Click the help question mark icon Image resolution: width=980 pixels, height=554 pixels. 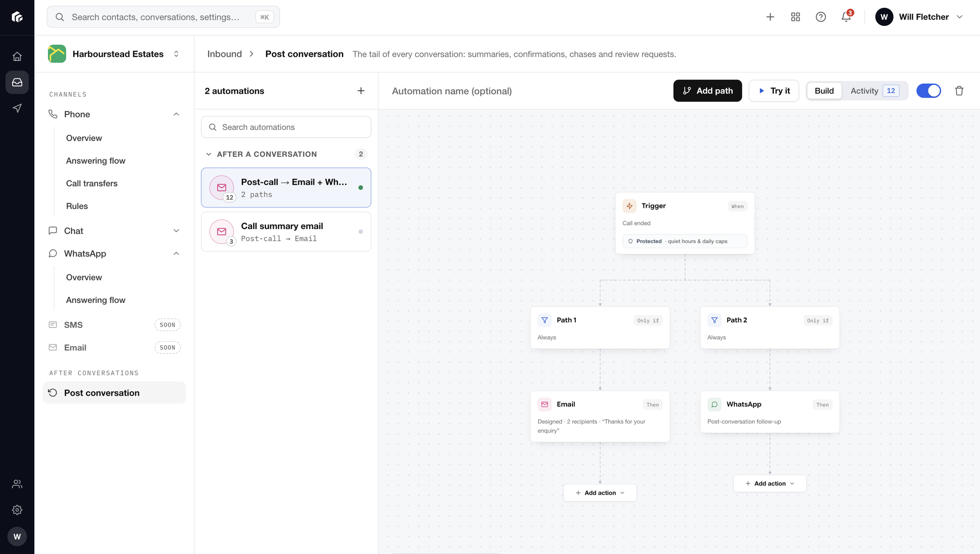821,17
